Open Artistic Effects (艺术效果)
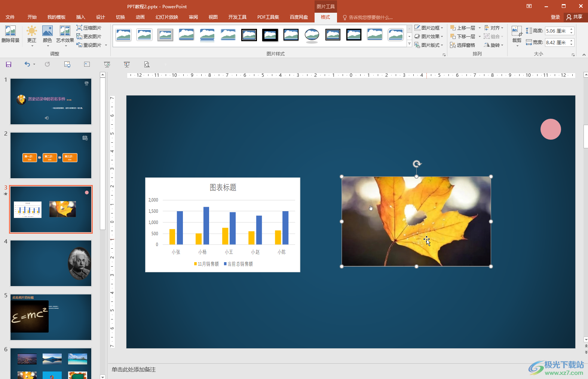 coord(65,36)
